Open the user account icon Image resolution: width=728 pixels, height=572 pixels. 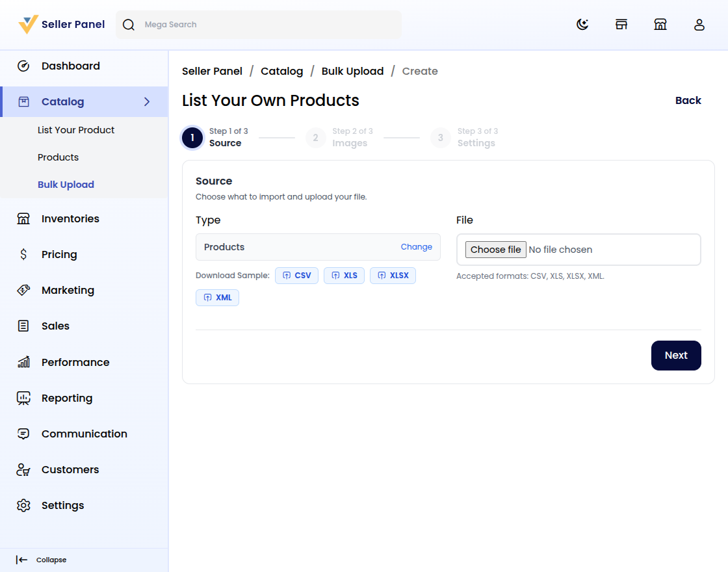[x=699, y=25]
